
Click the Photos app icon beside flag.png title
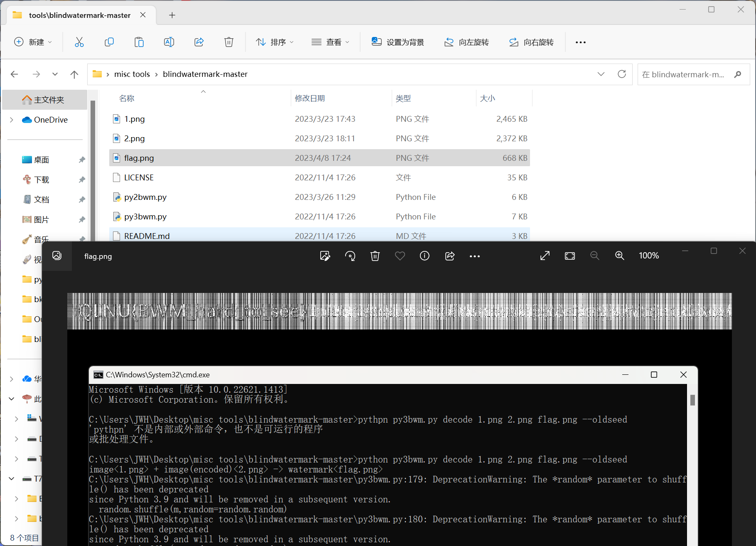[57, 256]
